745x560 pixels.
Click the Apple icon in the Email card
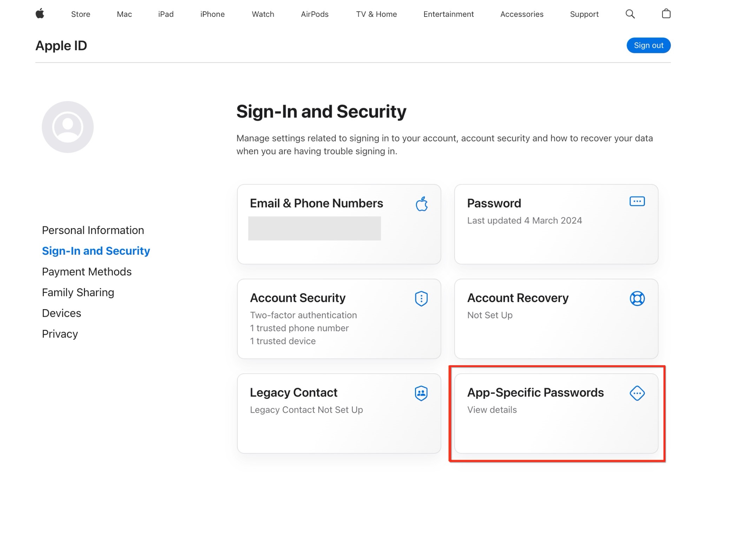[x=422, y=204]
